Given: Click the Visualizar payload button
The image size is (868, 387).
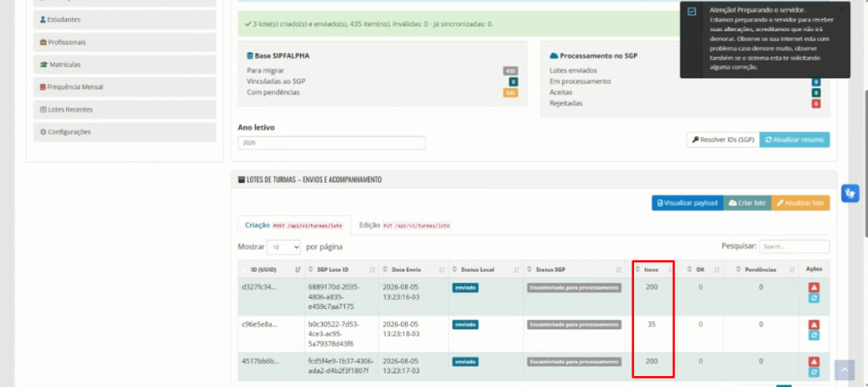Looking at the screenshot, I should click(687, 203).
